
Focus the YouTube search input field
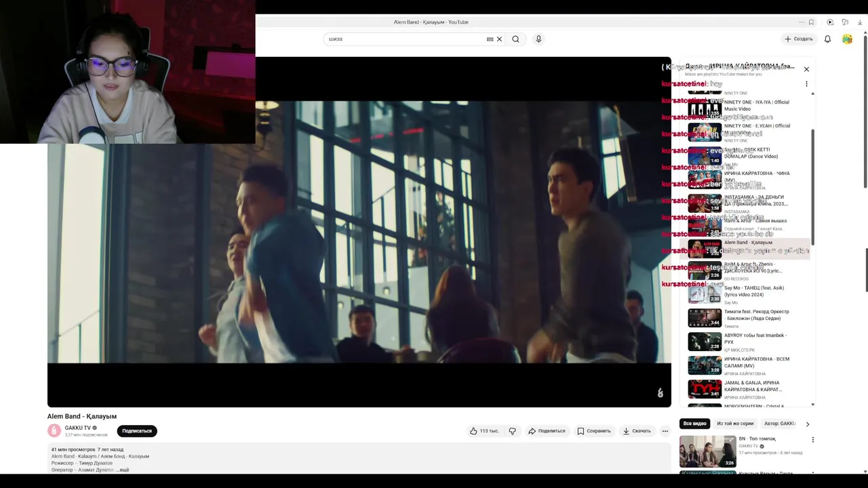pos(406,39)
